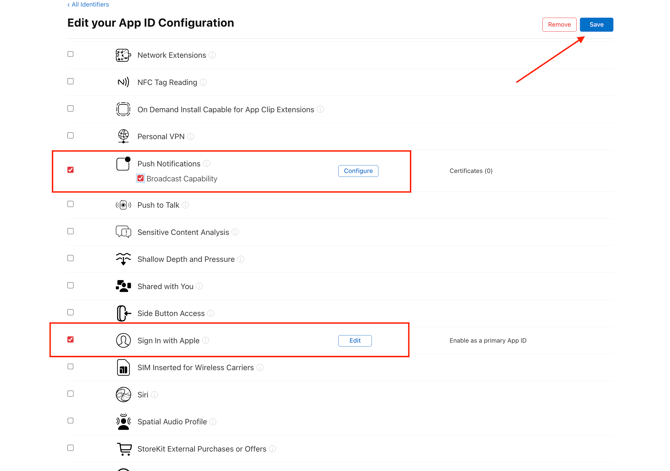Click the NFC Tag Reading icon
The width and height of the screenshot is (670, 471).
pyautogui.click(x=123, y=82)
